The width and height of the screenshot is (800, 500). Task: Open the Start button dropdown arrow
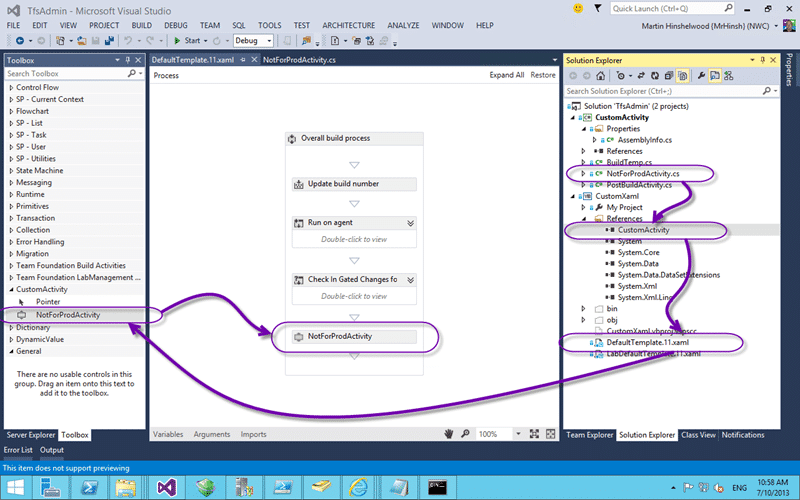coord(206,40)
